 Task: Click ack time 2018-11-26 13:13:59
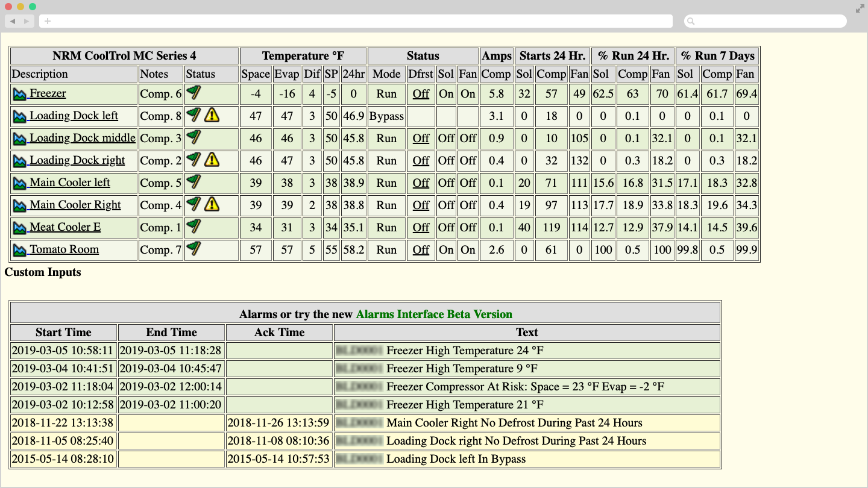280,423
